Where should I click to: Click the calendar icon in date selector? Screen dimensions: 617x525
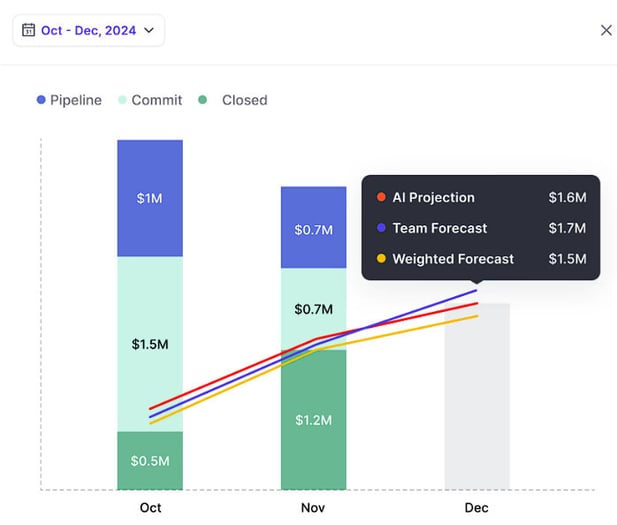pos(28,30)
